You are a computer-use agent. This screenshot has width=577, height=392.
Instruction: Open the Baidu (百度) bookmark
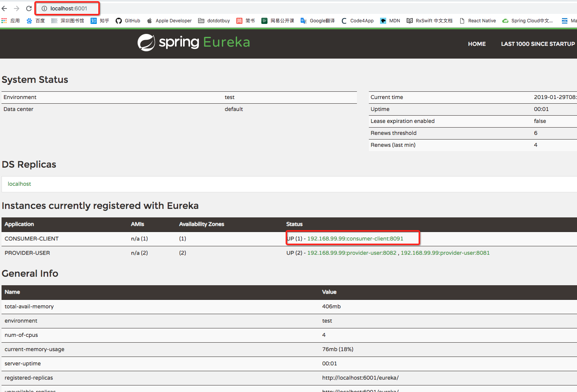pos(36,21)
